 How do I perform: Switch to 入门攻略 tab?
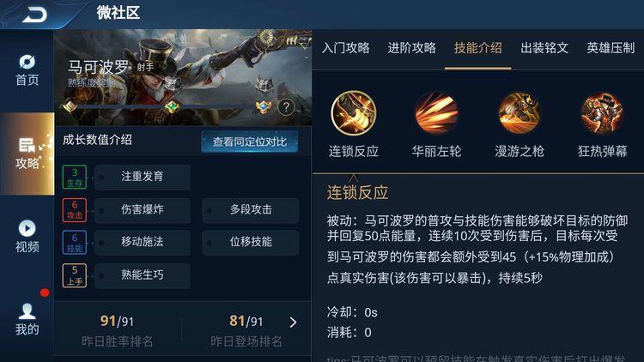click(x=346, y=48)
